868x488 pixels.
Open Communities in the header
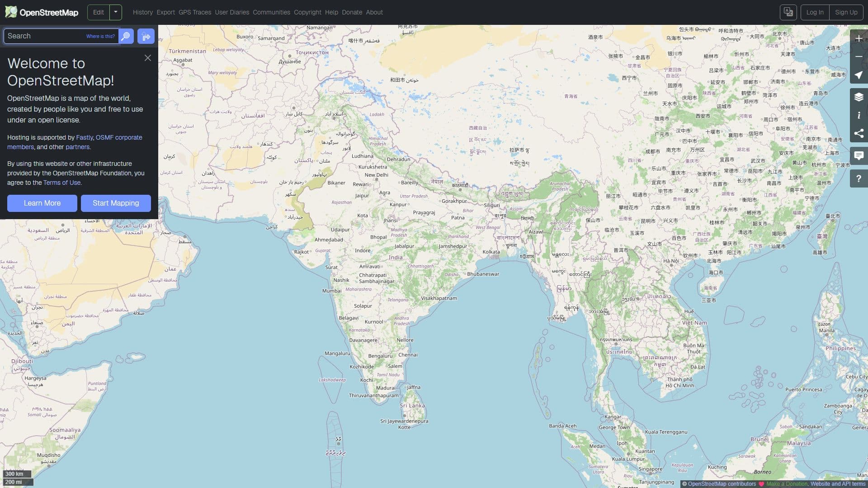(x=271, y=12)
